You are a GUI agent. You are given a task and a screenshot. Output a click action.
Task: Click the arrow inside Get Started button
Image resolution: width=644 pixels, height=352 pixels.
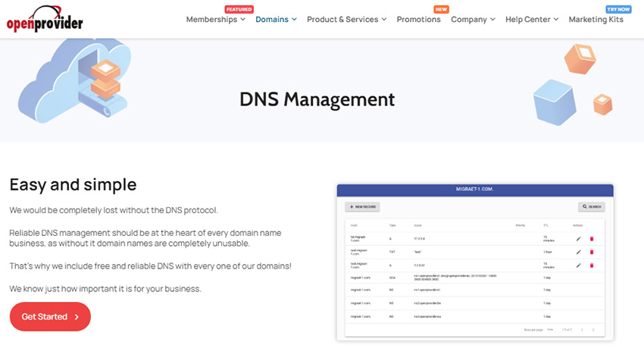[77, 316]
